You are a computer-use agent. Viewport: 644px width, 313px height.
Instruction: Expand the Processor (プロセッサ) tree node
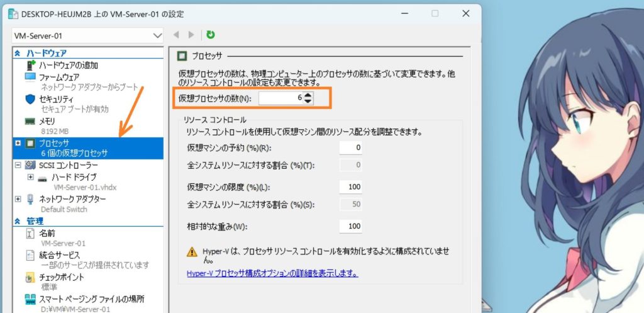[17, 143]
